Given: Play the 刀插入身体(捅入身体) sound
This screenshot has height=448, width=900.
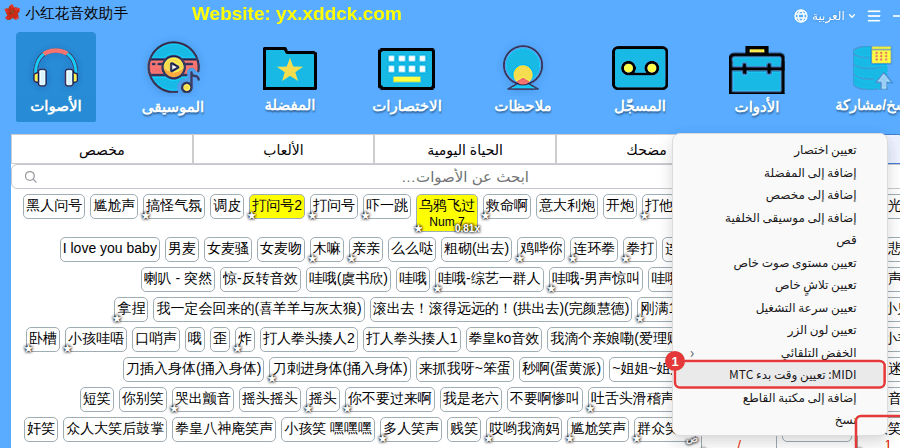Looking at the screenshot, I should 193,368.
